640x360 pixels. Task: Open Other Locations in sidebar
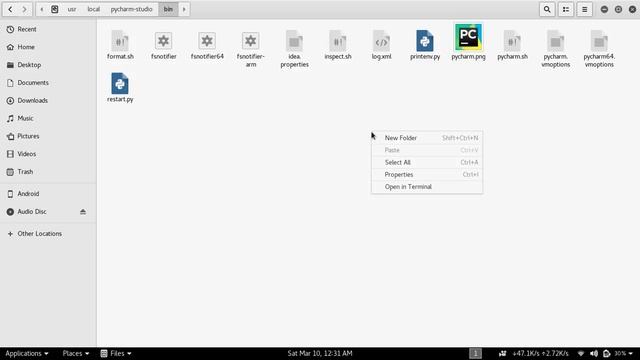pos(48,234)
